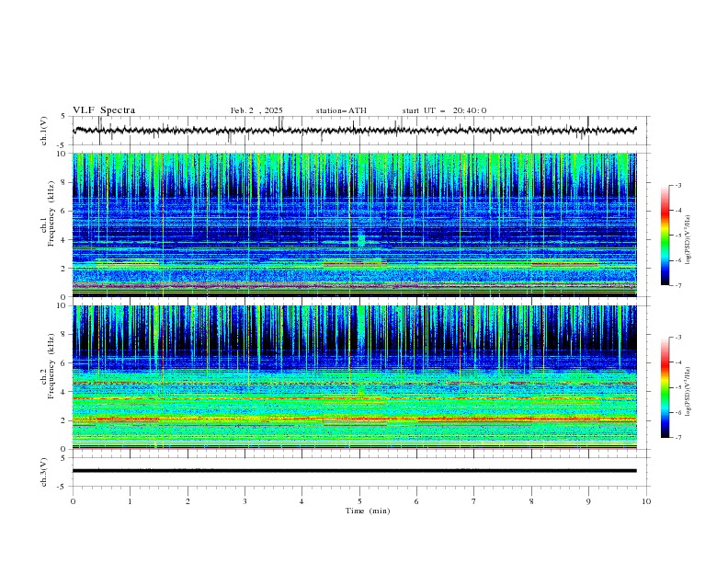
Task: Click the "Time (min)" axis label
Action: coord(368,511)
